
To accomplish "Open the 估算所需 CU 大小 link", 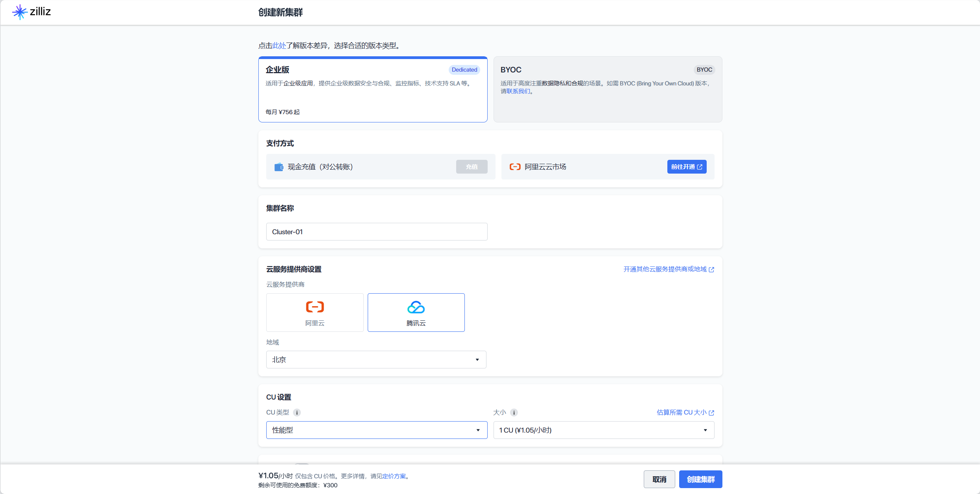I will click(685, 413).
